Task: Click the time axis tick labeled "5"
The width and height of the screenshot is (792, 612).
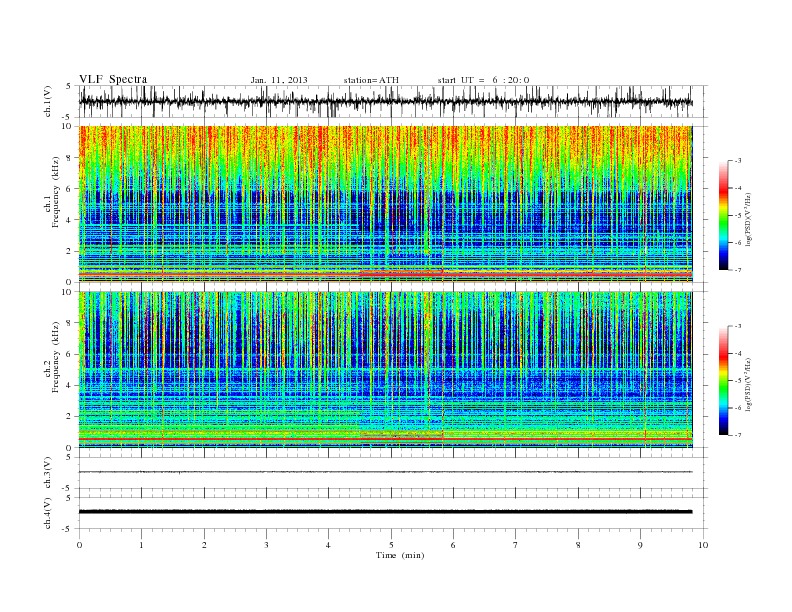Action: pos(391,545)
